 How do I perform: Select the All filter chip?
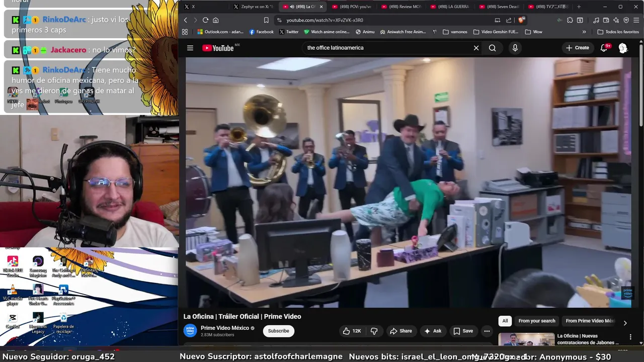(x=505, y=321)
